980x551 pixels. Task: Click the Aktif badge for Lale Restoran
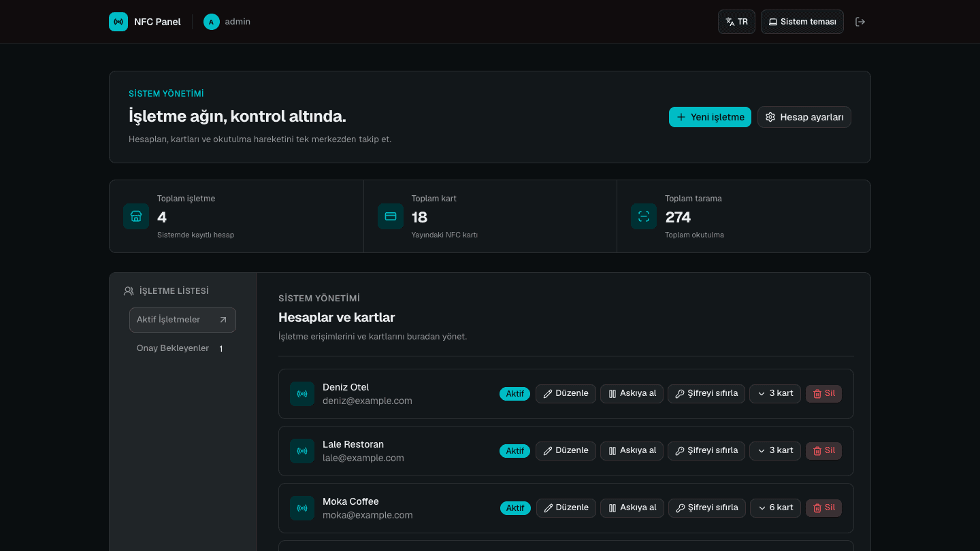514,451
